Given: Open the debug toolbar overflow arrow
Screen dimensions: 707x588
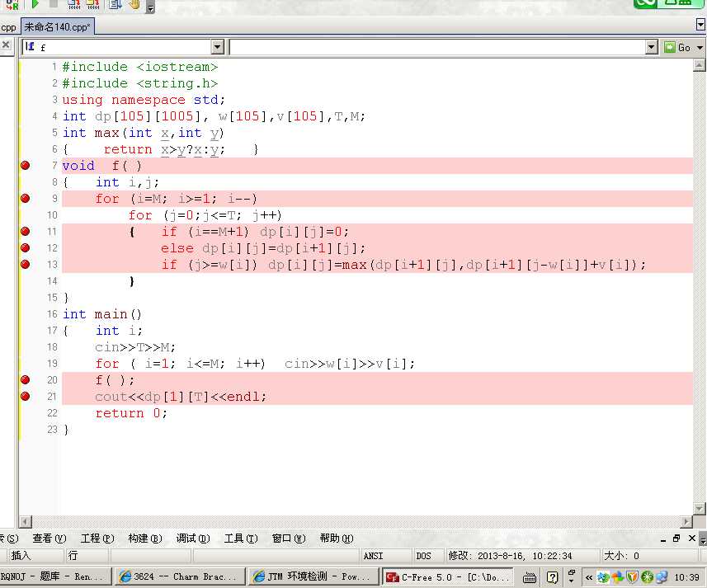Looking at the screenshot, I should coord(150,8).
